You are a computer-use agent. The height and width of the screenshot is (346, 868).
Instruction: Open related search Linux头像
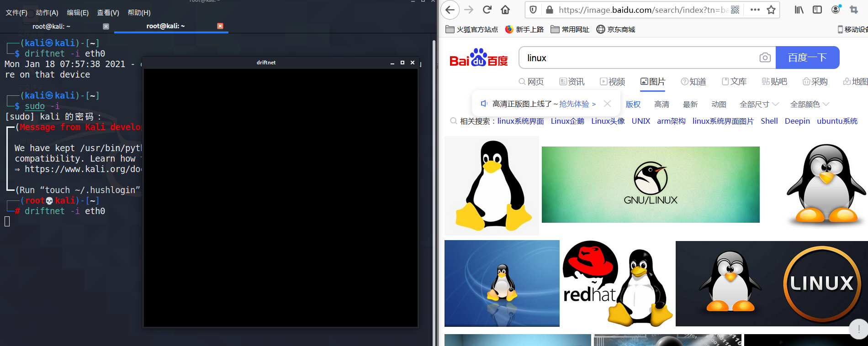coord(608,121)
